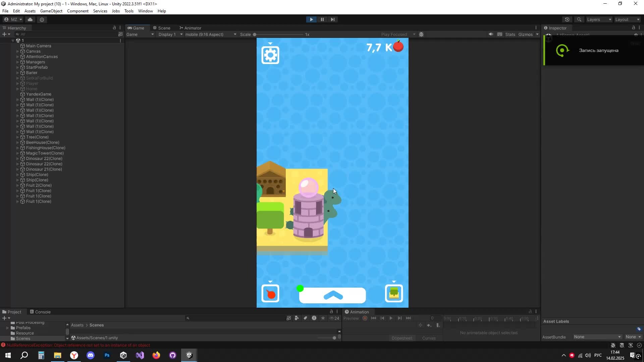Open the in-game settings gear
This screenshot has height=362, width=644.
point(270,55)
